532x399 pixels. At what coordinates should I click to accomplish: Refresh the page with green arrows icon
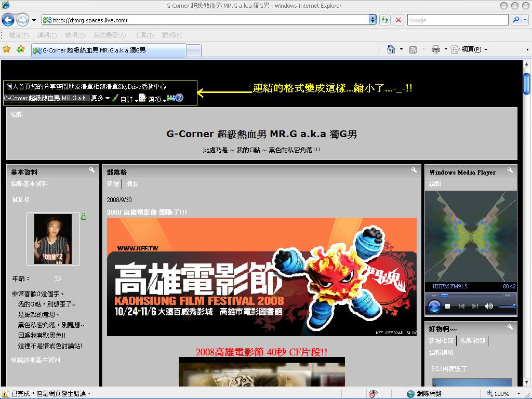tap(385, 20)
